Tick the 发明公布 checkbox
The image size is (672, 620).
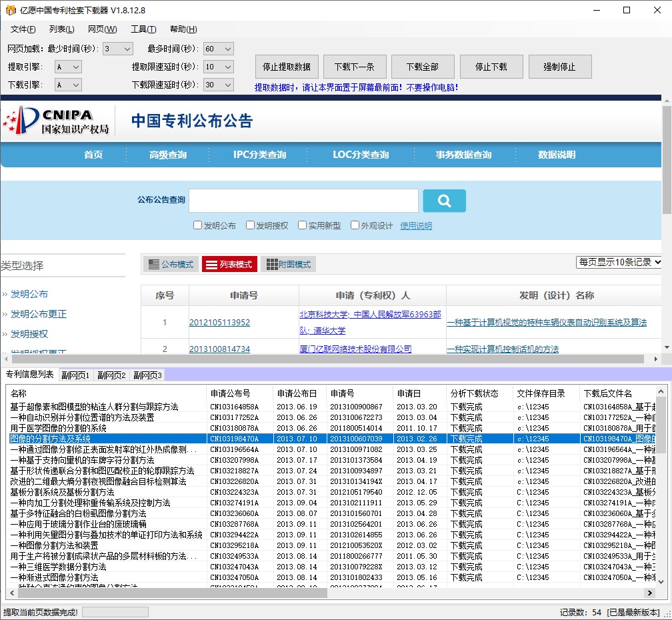(x=197, y=225)
